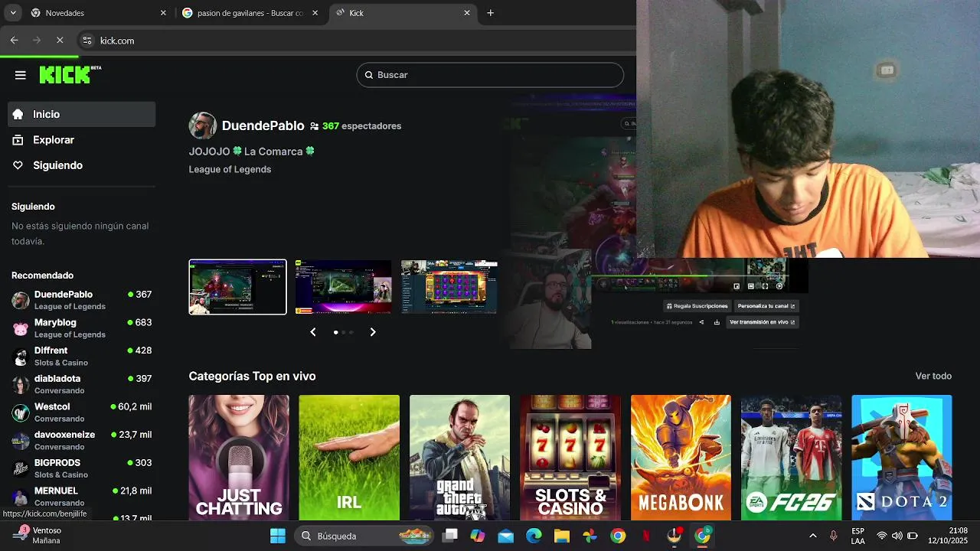Click the Buscar search field

(x=490, y=75)
